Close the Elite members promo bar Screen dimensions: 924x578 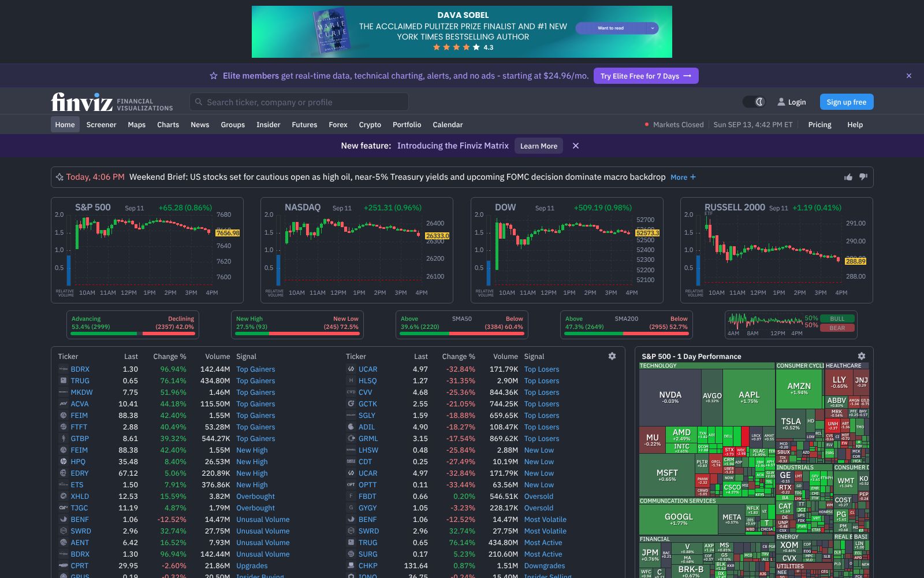coord(909,76)
